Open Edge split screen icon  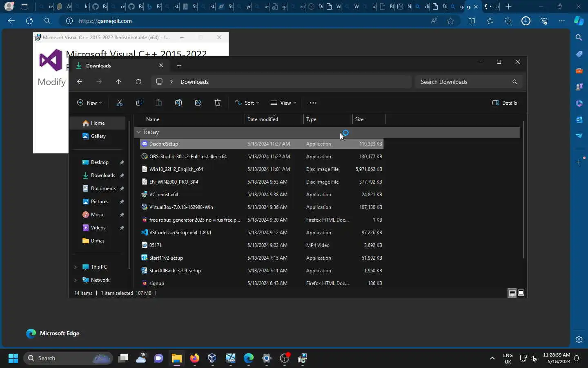click(x=472, y=21)
